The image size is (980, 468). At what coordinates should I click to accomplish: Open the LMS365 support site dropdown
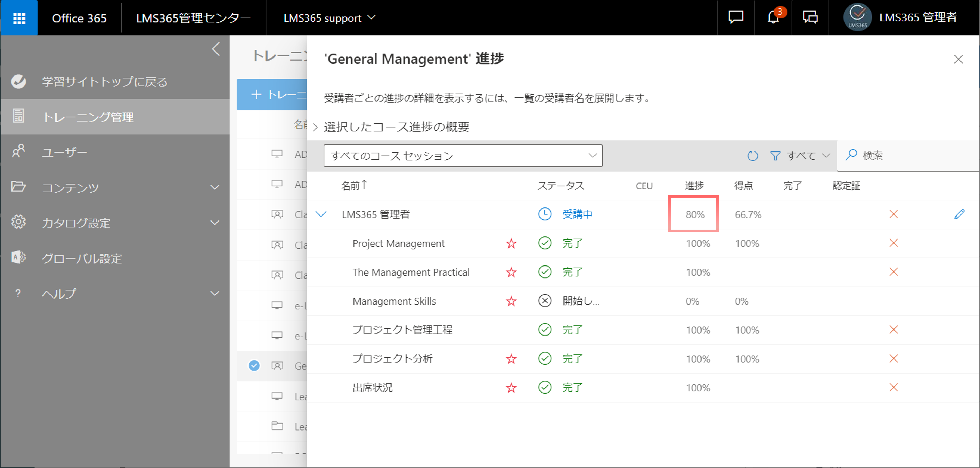330,18
